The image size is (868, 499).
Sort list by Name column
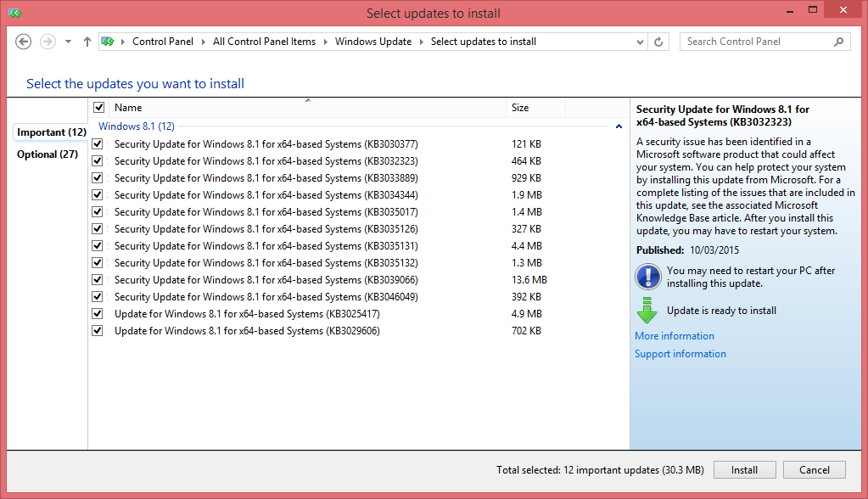tap(308, 108)
